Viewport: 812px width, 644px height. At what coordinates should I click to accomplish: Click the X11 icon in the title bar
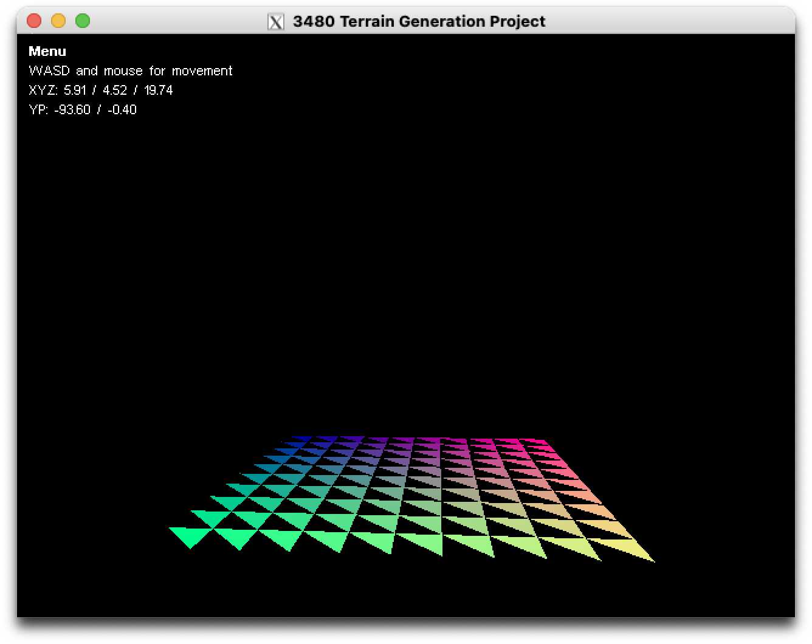(x=276, y=21)
